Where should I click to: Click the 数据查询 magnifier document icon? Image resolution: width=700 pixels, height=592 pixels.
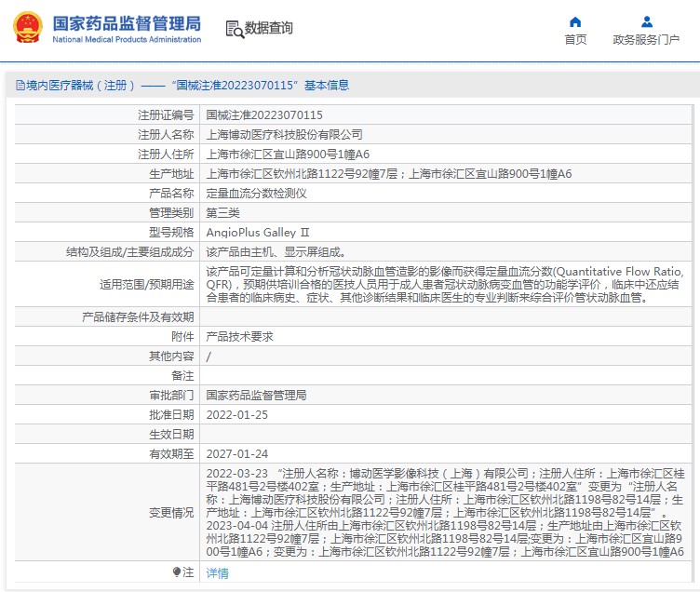234,29
